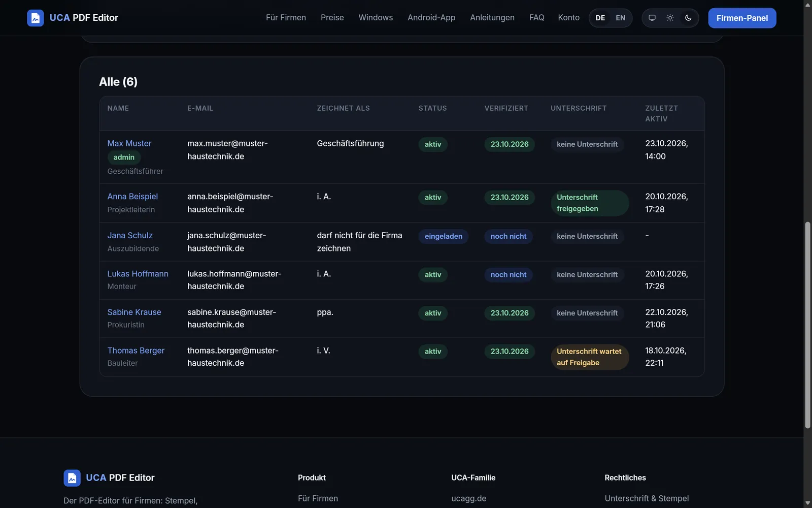
Task: Click the 'eingeladen' status badge
Action: pos(444,236)
